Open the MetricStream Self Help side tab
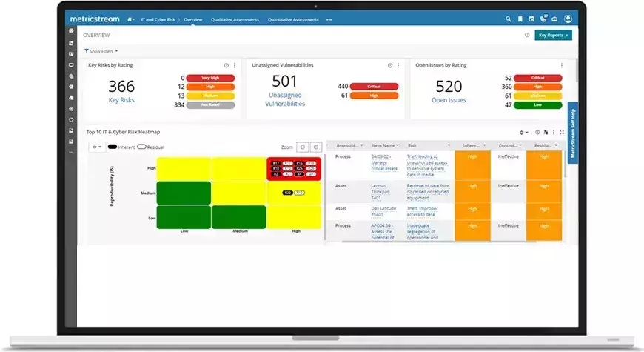 (x=573, y=133)
